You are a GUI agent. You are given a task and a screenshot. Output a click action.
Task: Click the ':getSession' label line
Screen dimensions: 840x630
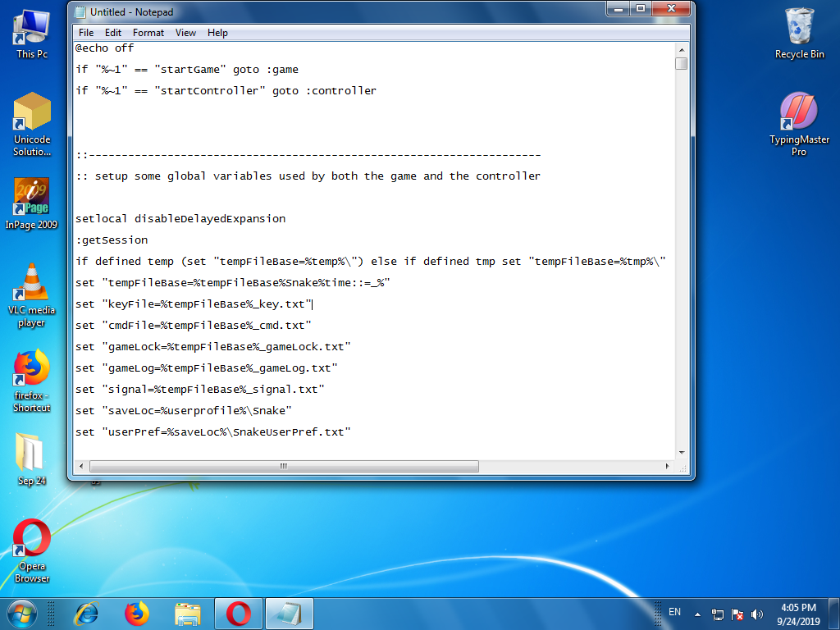(x=112, y=240)
